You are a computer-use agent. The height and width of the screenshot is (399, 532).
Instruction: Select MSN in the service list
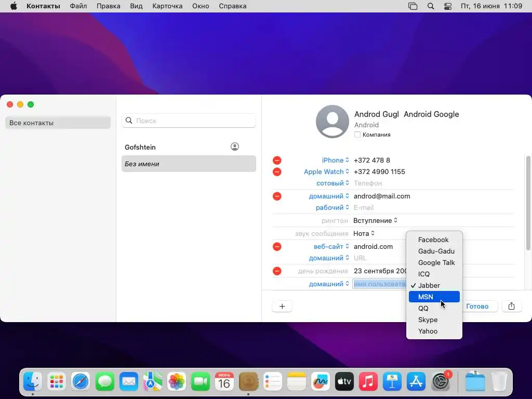(x=434, y=297)
